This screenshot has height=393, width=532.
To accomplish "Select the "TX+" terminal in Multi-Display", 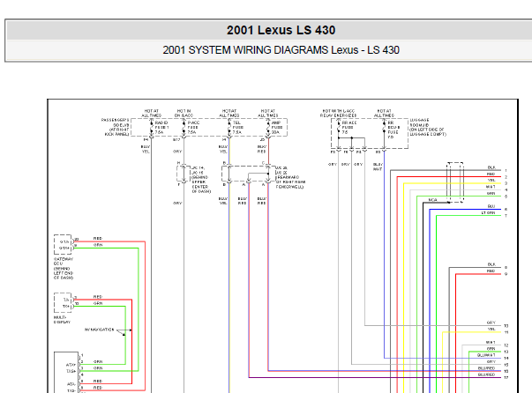I will (x=66, y=307).
